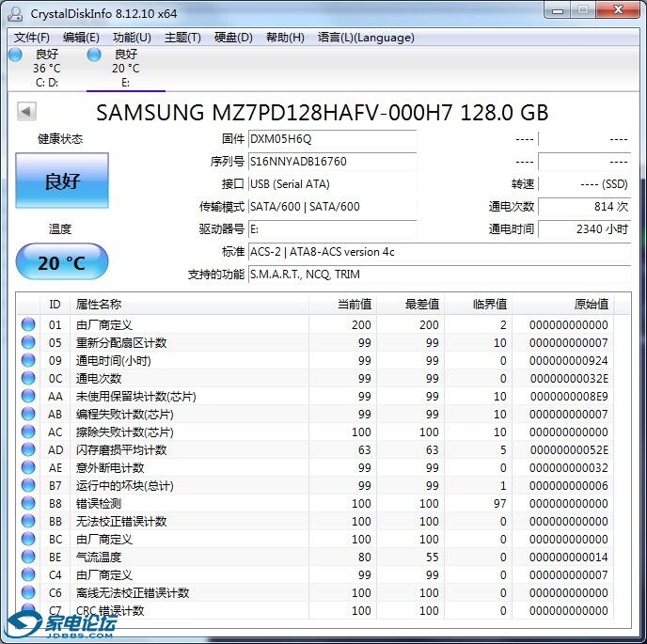Select the CRC 错误计数 attribute name
Screen dimensions: 647x644
click(110, 611)
